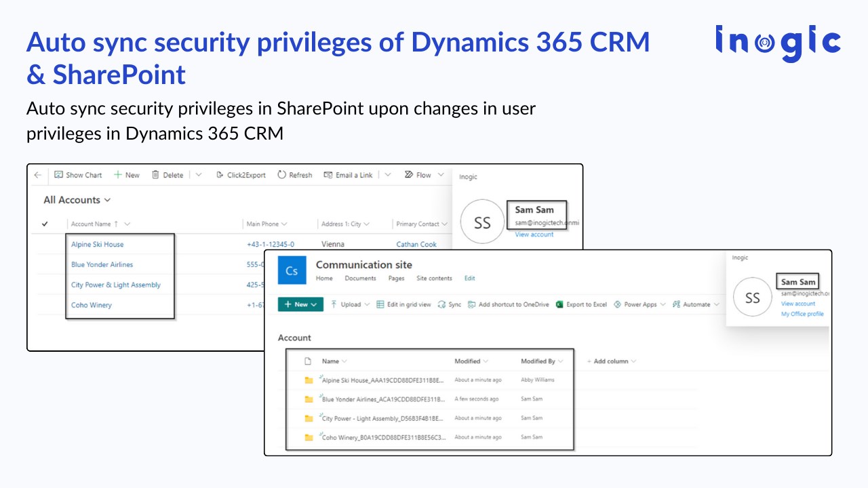Expand the Email a Link chevron

[388, 175]
